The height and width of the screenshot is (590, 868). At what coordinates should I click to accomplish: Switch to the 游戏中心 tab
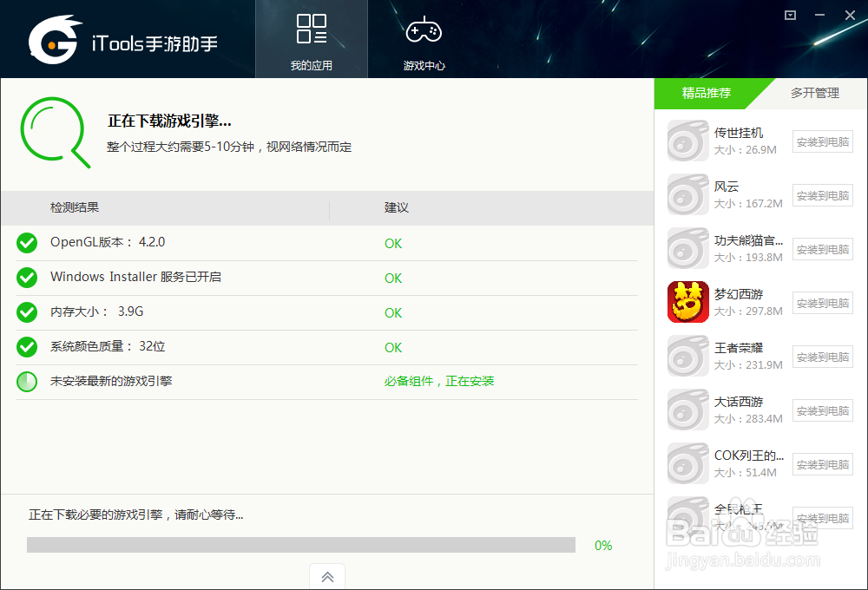click(424, 39)
